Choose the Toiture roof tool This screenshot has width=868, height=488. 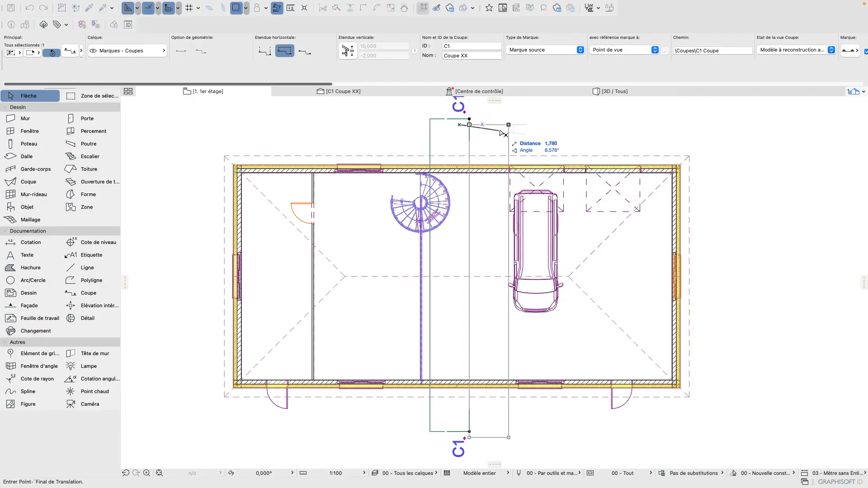point(89,169)
